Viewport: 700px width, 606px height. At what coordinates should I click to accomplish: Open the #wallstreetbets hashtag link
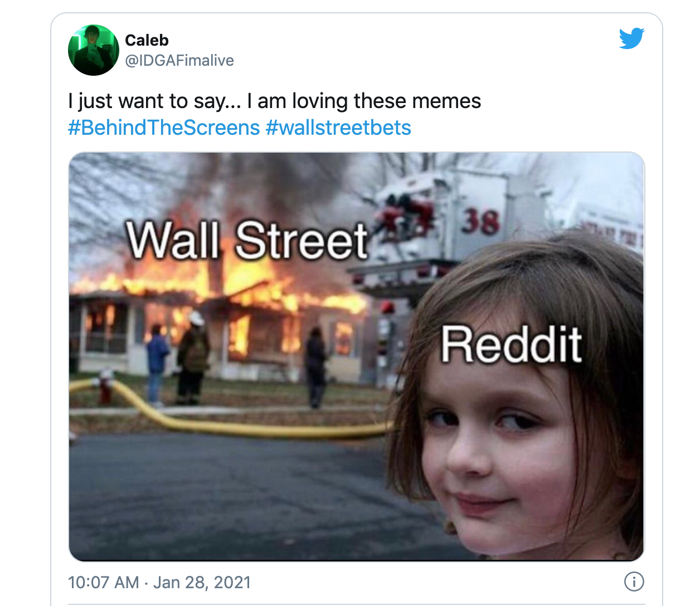(x=338, y=128)
